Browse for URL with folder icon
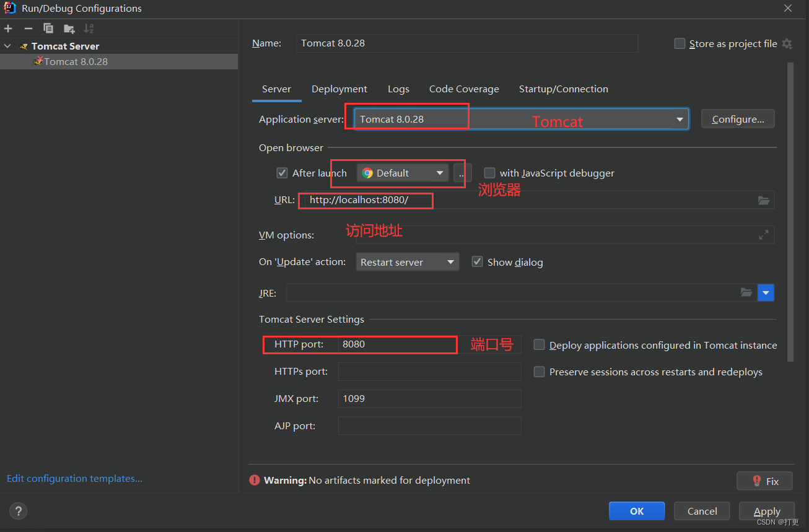 point(764,200)
